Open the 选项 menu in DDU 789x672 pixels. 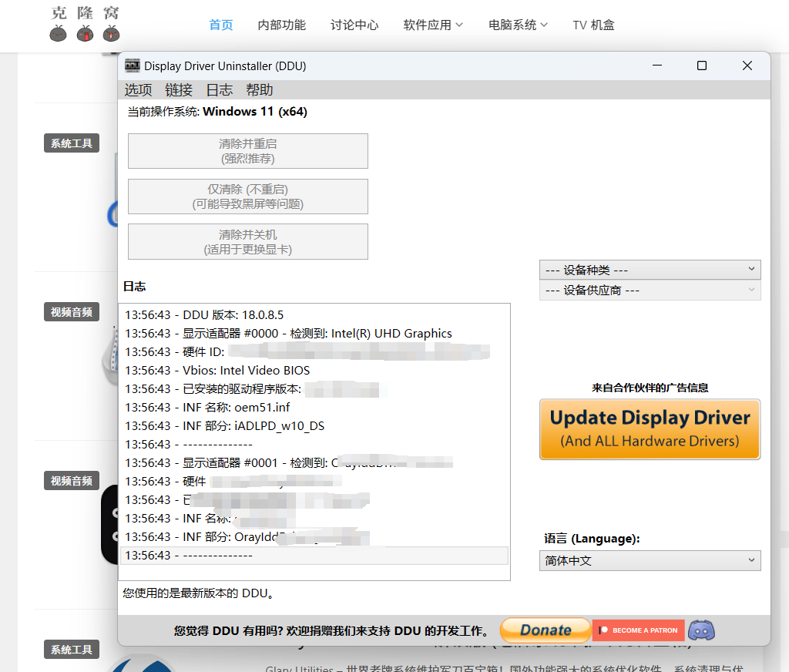[138, 90]
